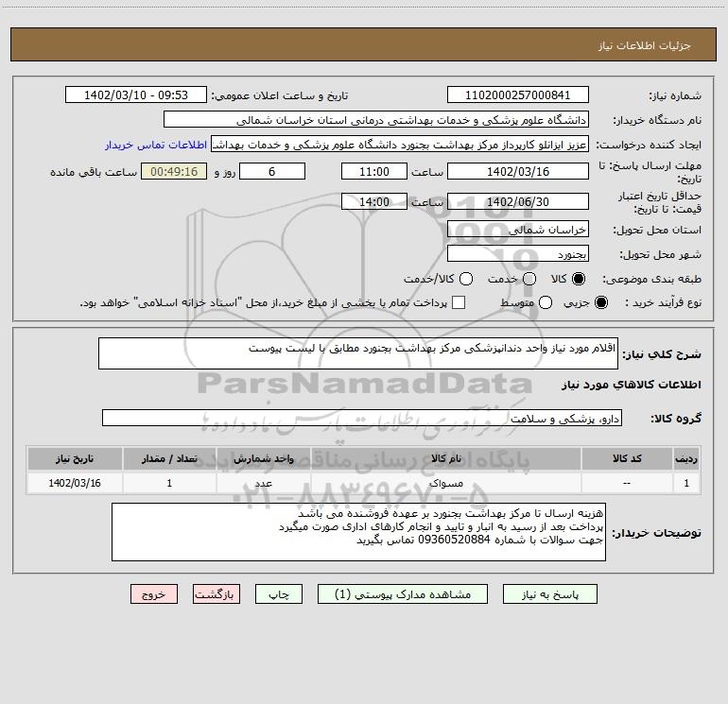Image resolution: width=728 pixels, height=704 pixels.
Task: Click the پاسخ به نیاز button
Action: [x=549, y=594]
